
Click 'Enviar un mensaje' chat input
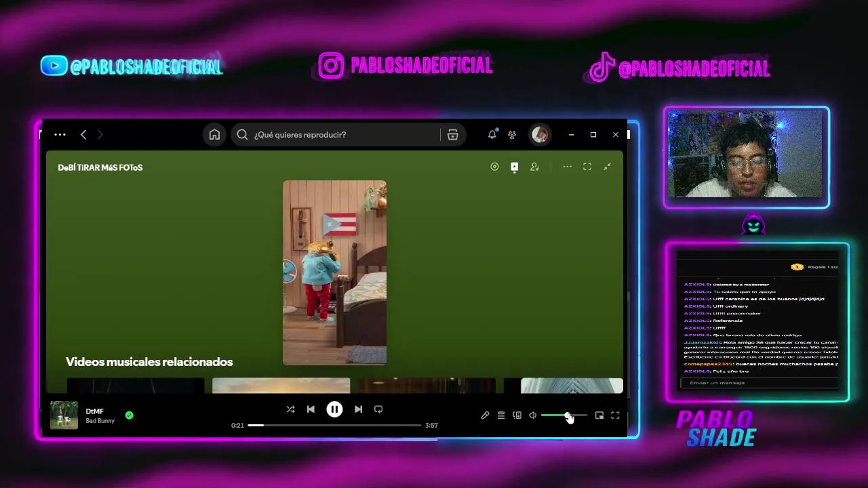point(759,383)
